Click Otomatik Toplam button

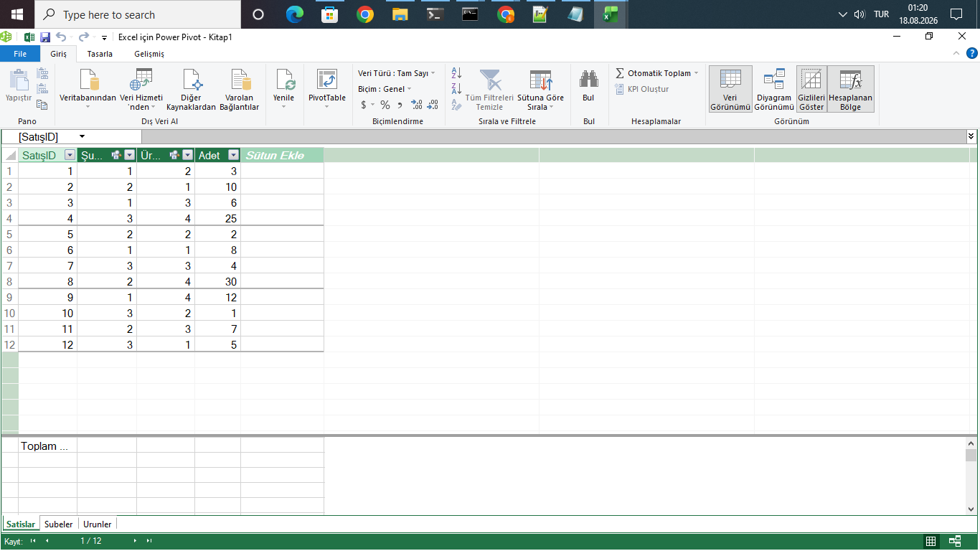pos(653,73)
